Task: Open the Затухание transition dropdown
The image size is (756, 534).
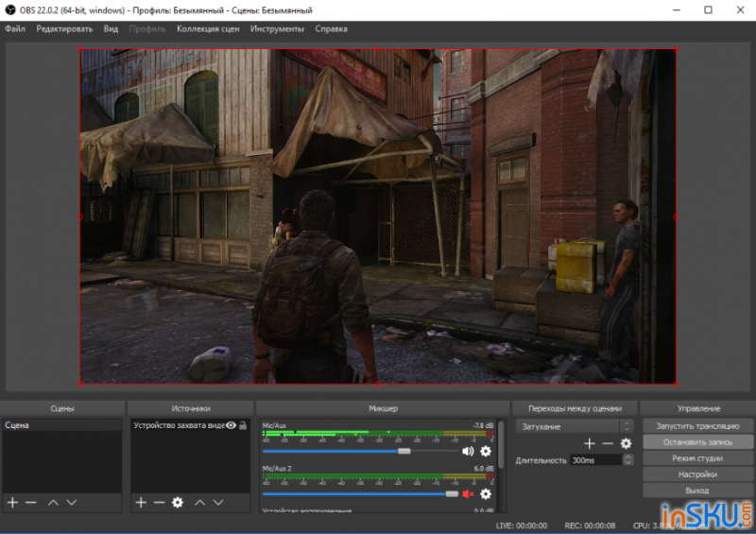Action: (575, 426)
